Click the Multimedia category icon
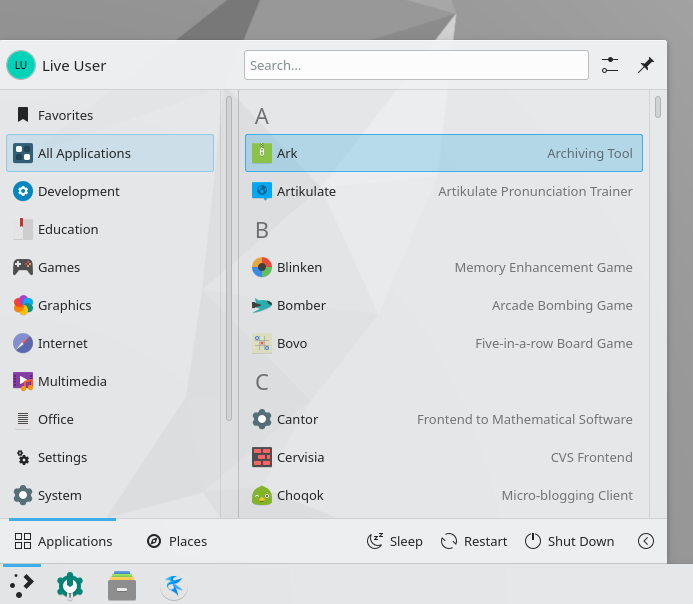Viewport: 693px width, 604px height. click(x=23, y=381)
